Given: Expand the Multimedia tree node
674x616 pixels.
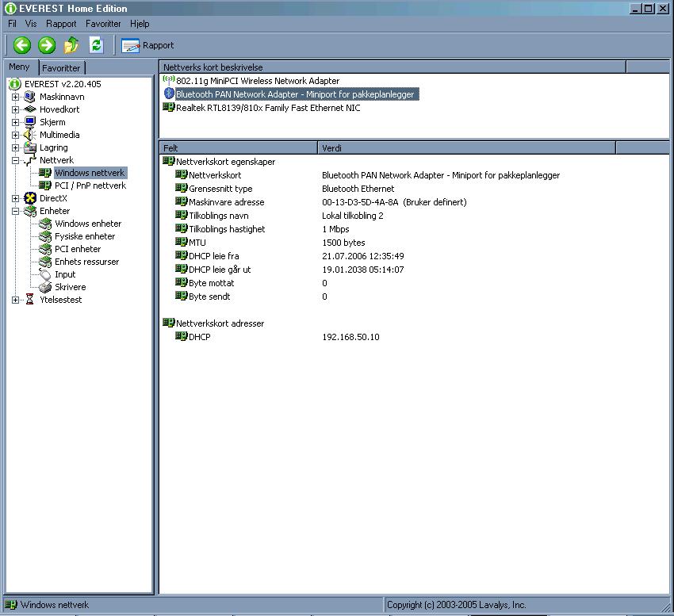Looking at the screenshot, I should coord(16,135).
